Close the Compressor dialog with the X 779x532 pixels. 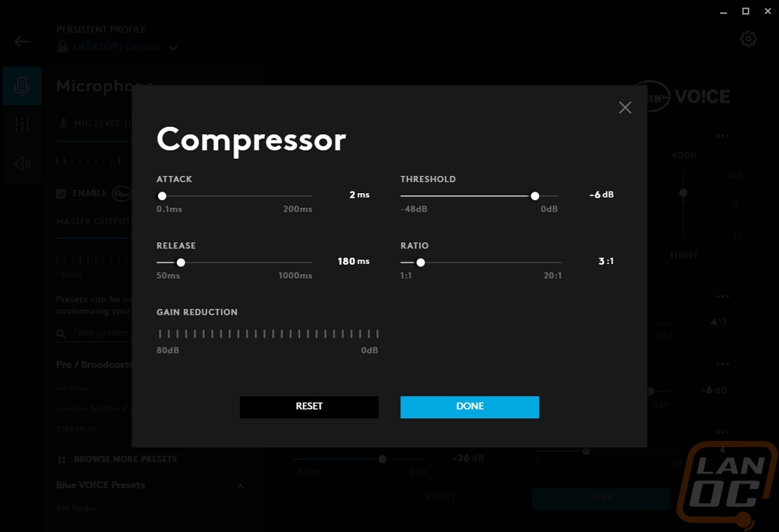click(x=625, y=107)
